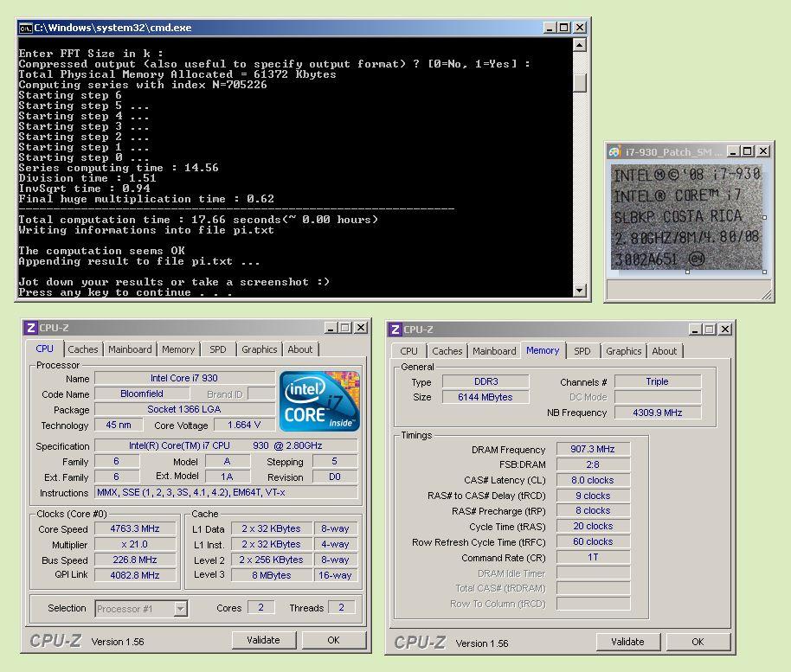Open Mainboard tab in left CPU-Z window
The width and height of the screenshot is (791, 672).
click(x=130, y=349)
